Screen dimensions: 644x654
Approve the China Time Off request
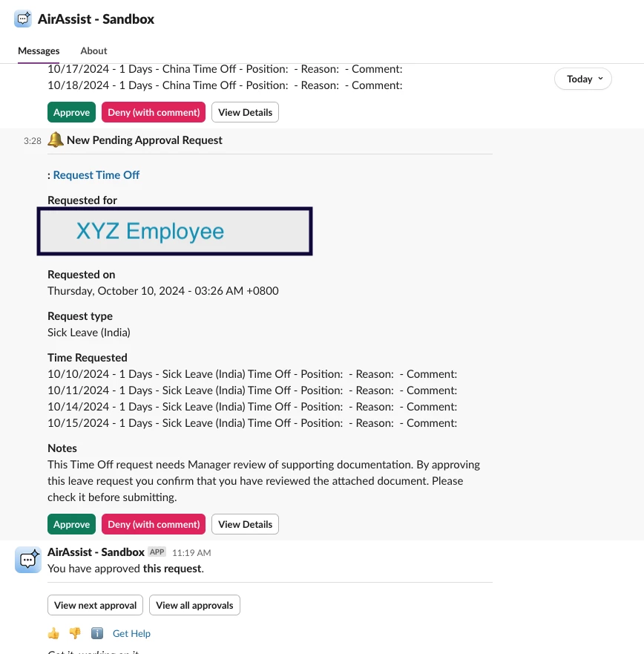tap(72, 112)
